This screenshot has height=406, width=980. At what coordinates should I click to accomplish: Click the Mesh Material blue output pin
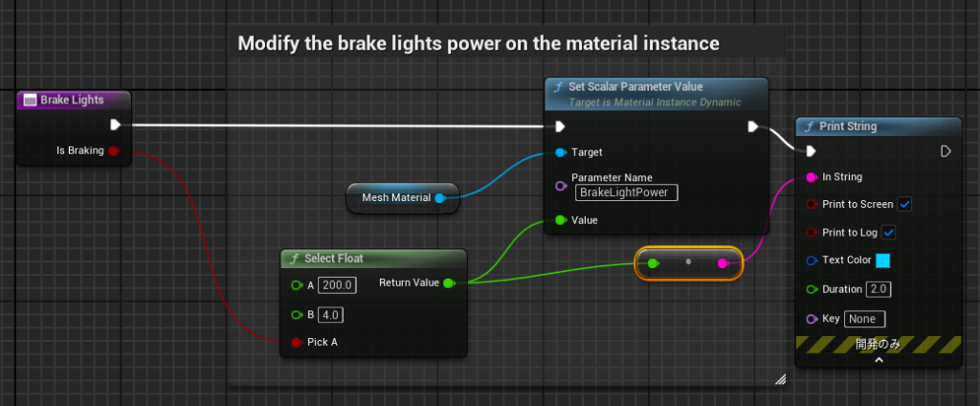pyautogui.click(x=439, y=198)
